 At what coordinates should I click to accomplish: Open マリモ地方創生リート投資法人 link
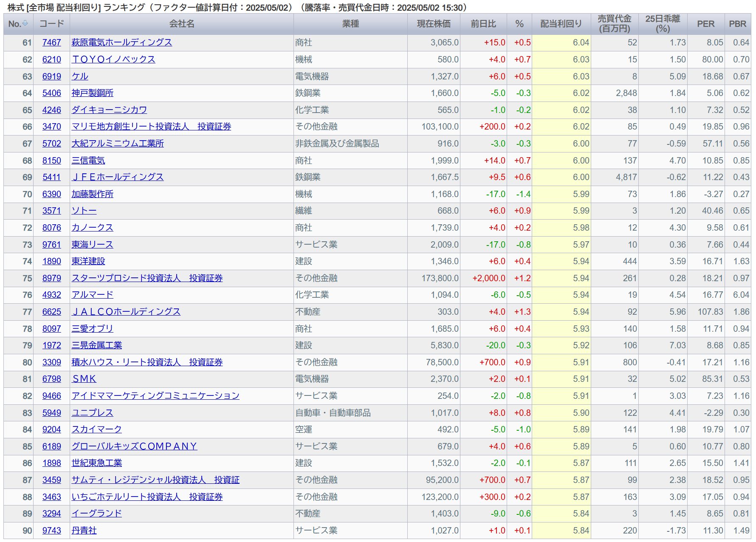(151, 127)
